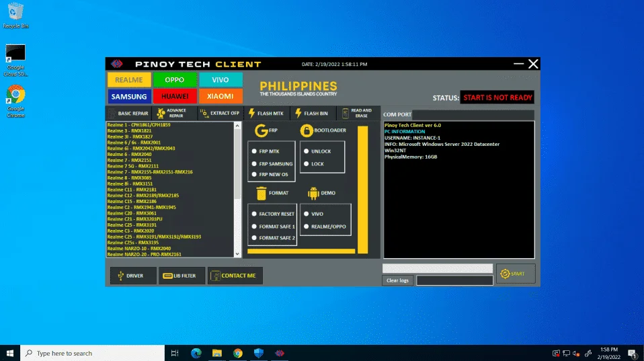Click the START button
The width and height of the screenshot is (644, 361).
pyautogui.click(x=516, y=274)
